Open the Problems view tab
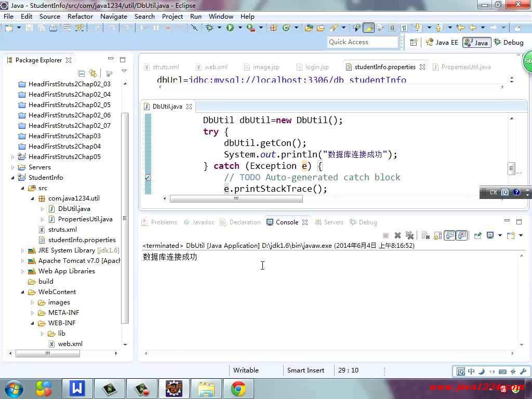532x399 pixels. (164, 222)
